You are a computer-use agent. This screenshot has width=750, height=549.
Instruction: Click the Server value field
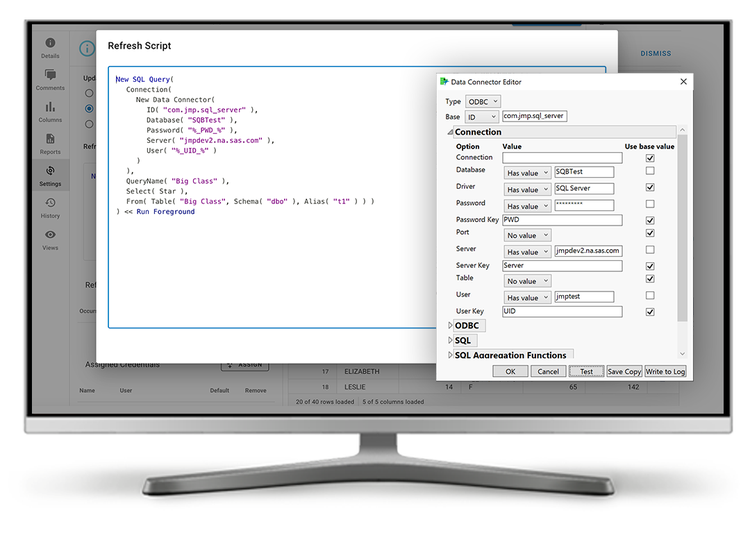[588, 251]
